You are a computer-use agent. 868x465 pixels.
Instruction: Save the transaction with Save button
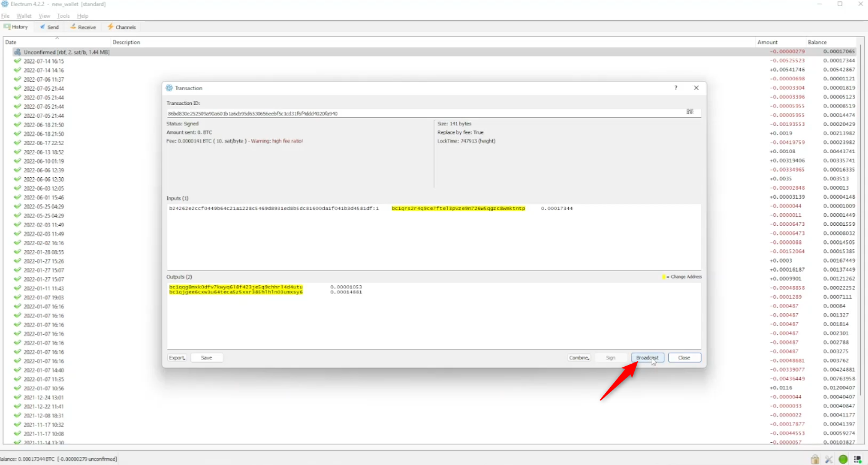coord(207,358)
